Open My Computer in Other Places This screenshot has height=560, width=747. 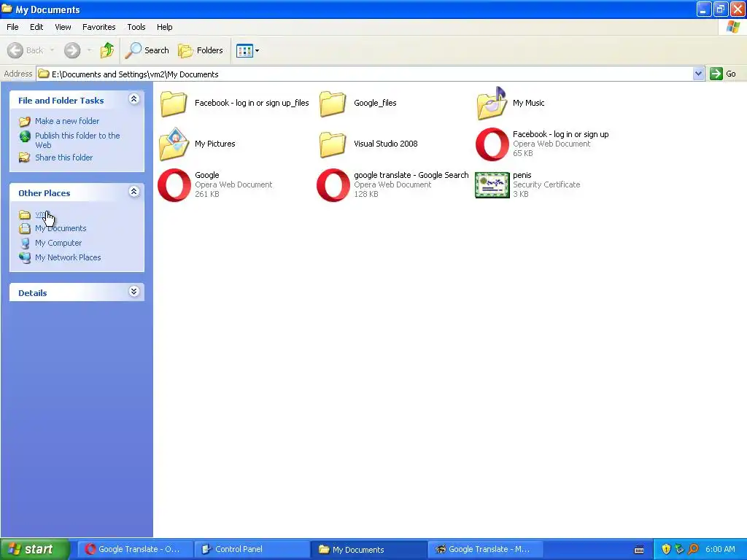[58, 243]
